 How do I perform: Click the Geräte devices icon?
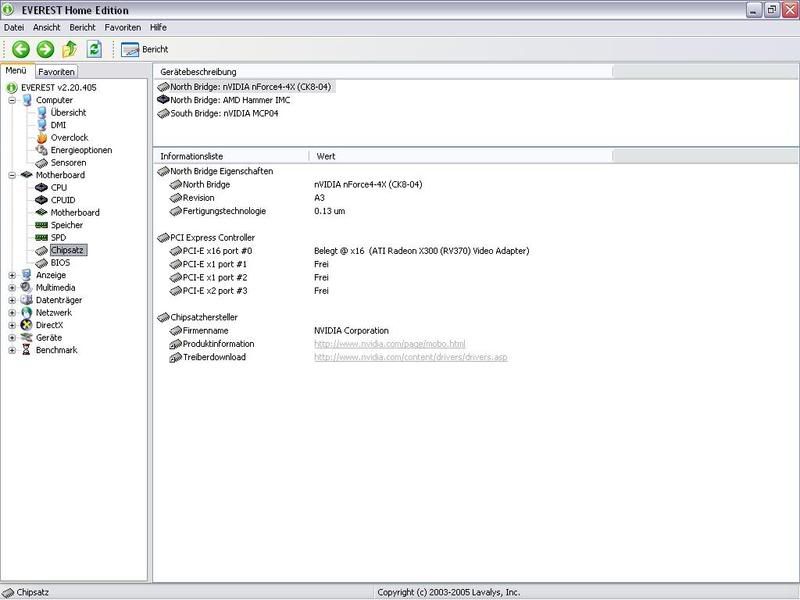(x=27, y=337)
